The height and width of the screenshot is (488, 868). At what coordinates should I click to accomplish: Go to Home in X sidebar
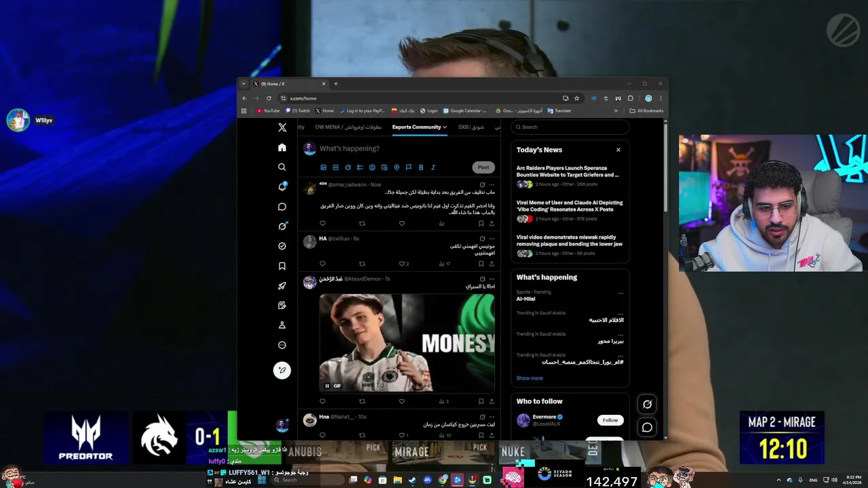282,147
